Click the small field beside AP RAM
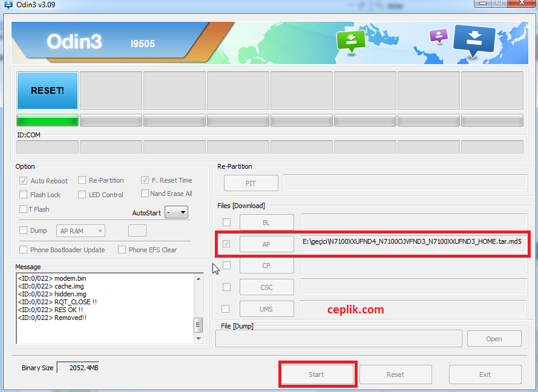The image size is (538, 392). click(137, 230)
